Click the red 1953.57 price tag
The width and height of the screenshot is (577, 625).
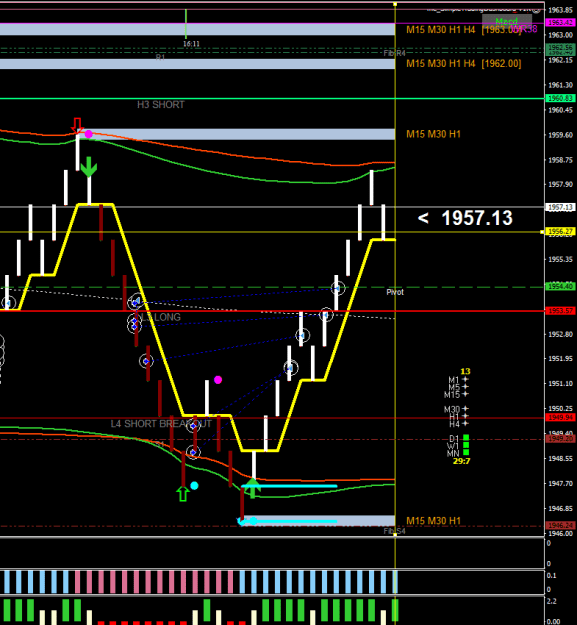pyautogui.click(x=560, y=311)
